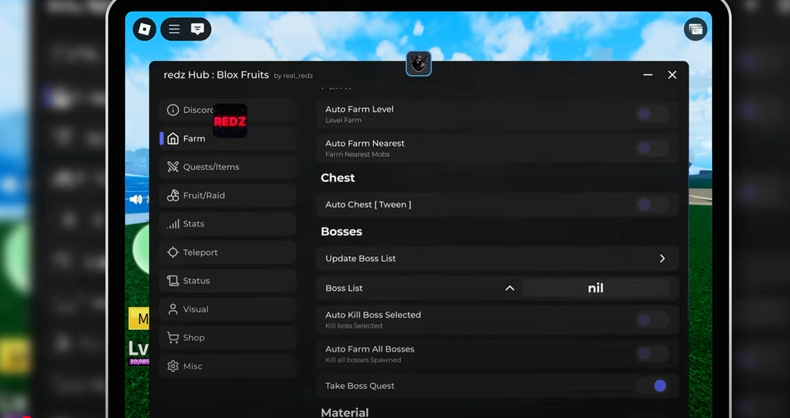This screenshot has height=418, width=790.
Task: Enable Auto Kill Boss Selected toggle
Action: [x=652, y=320]
